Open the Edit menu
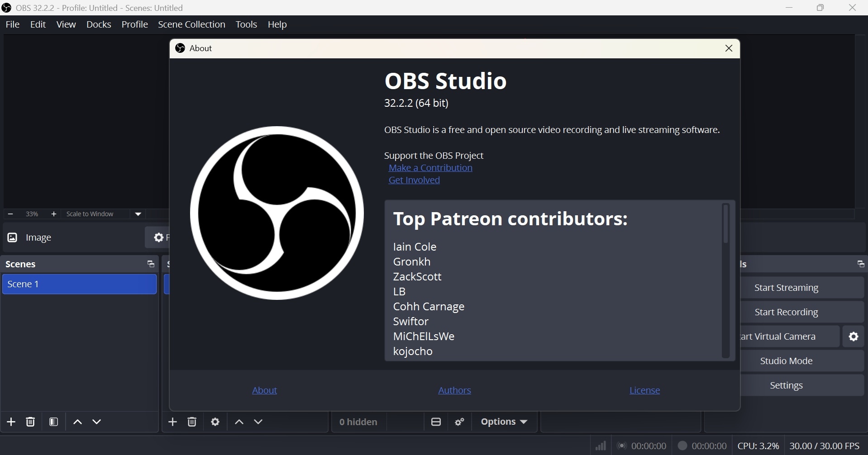This screenshot has width=868, height=455. pyautogui.click(x=38, y=24)
